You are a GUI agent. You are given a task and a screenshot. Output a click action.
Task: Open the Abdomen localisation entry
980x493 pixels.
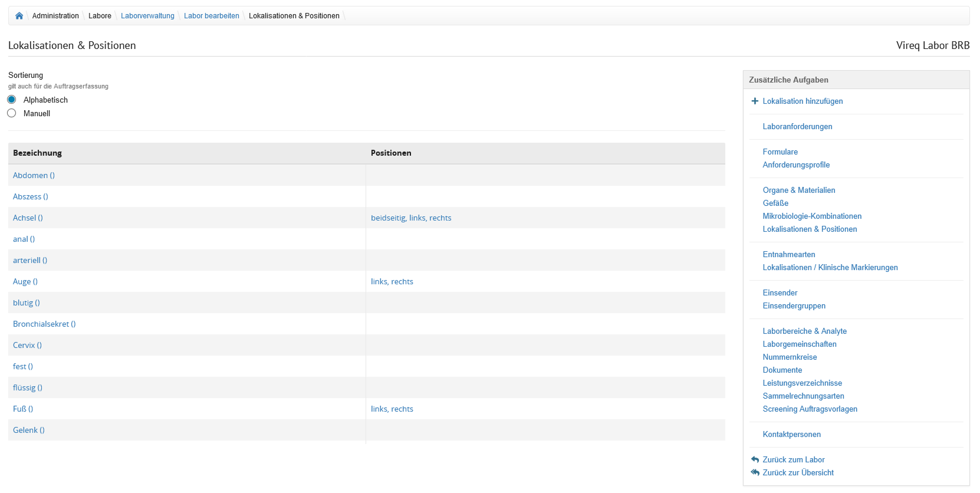click(x=34, y=175)
